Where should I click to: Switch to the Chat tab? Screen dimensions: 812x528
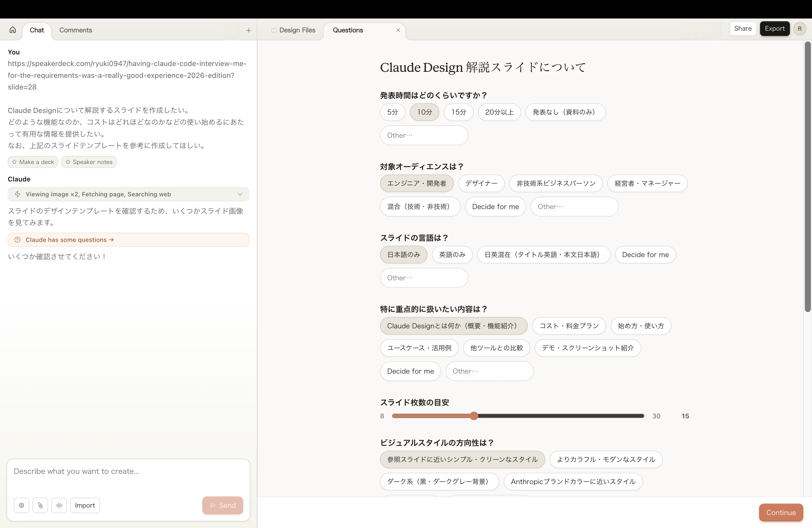(37, 30)
